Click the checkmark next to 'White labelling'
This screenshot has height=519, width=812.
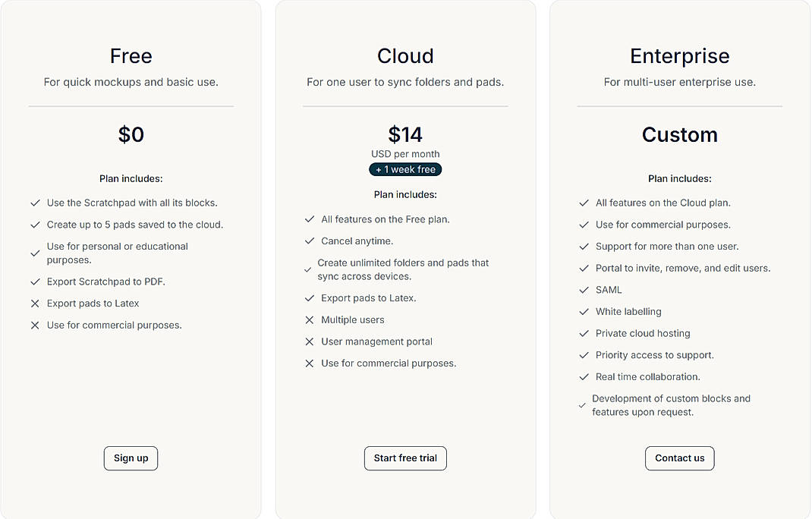coord(584,311)
